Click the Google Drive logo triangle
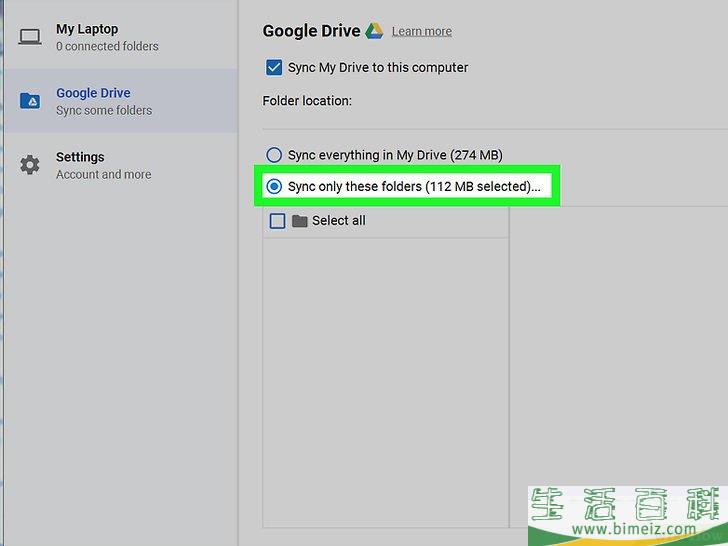Viewport: 728px width, 546px height. coord(374,31)
